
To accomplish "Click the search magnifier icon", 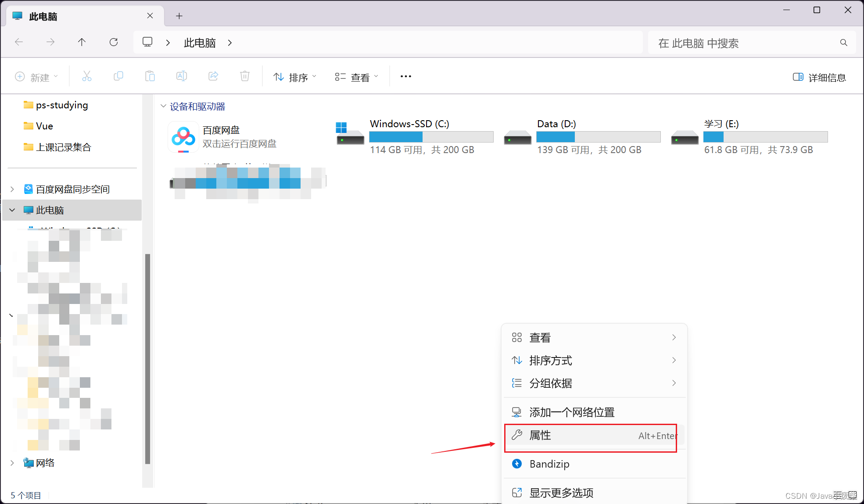I will [x=843, y=43].
